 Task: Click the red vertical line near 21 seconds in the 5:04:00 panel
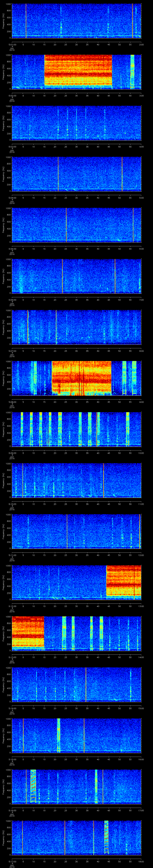[58, 174]
